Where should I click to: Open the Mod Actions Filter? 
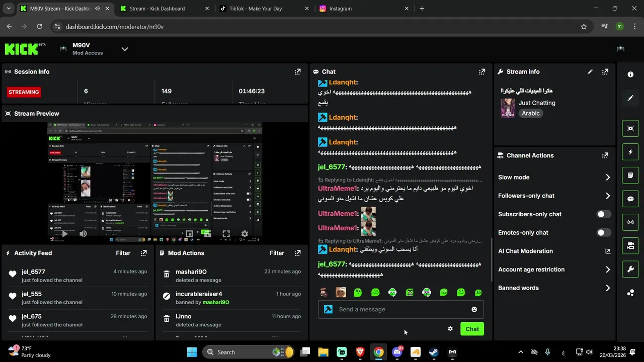click(x=277, y=253)
